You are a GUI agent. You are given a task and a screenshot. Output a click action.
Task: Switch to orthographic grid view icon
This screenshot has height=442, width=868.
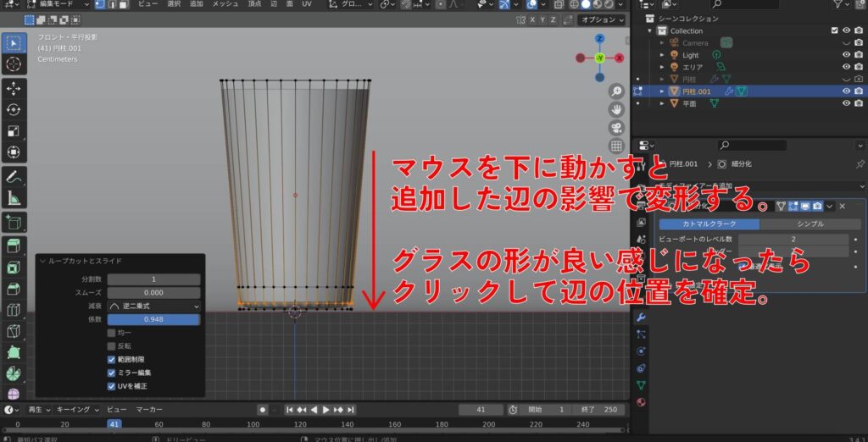click(616, 146)
